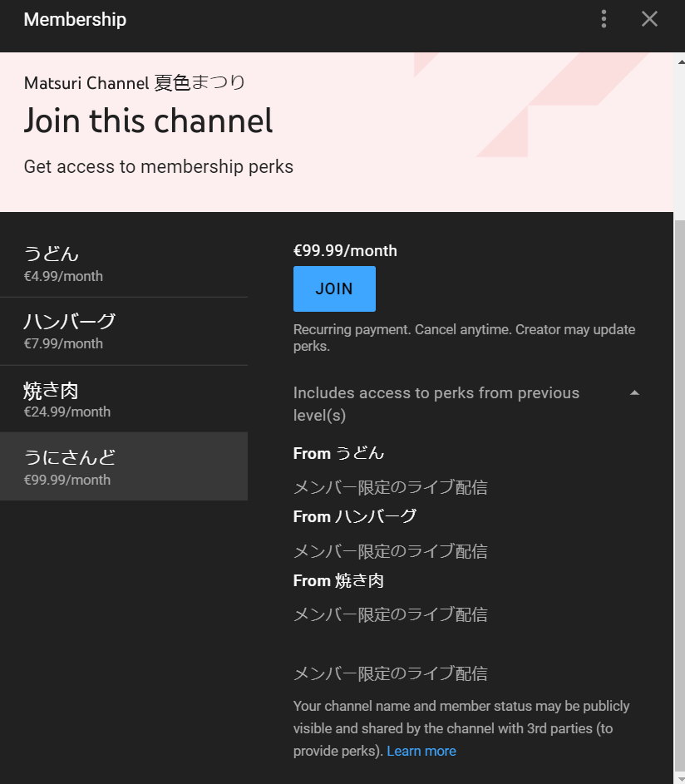Select the ハンバーグ €7.99/month tier

pyautogui.click(x=124, y=331)
